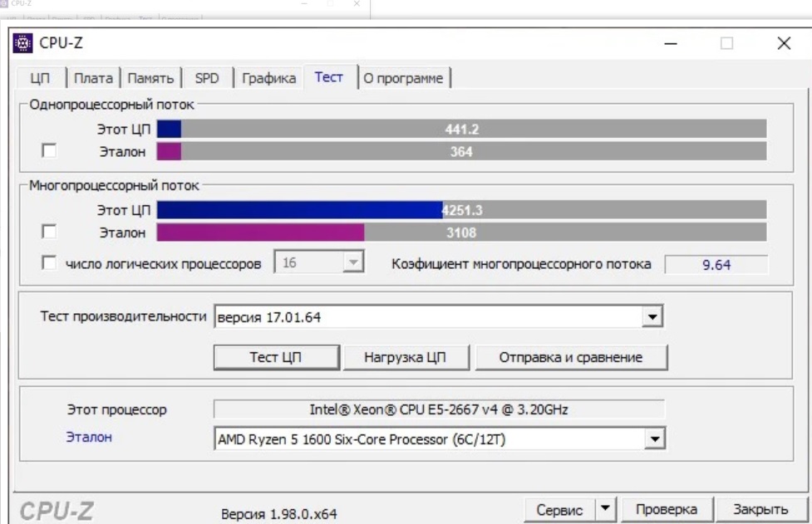Start the Нагрузка ЦП stress button

(x=406, y=357)
